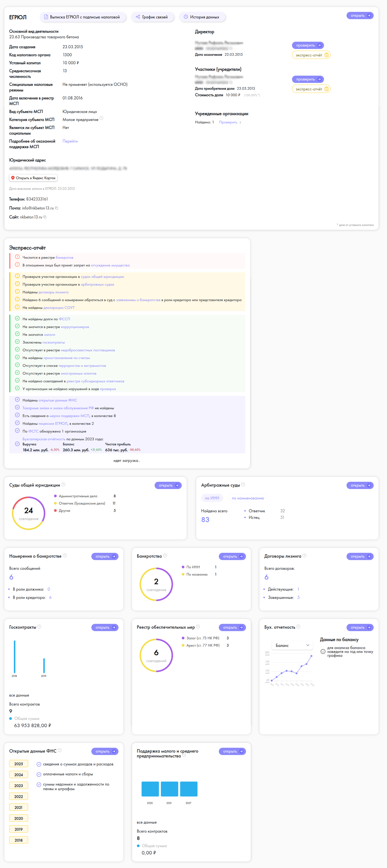The height and width of the screenshot is (868, 387).
Task: Click the help icon next to Бух. отчетность
Action: click(x=298, y=627)
